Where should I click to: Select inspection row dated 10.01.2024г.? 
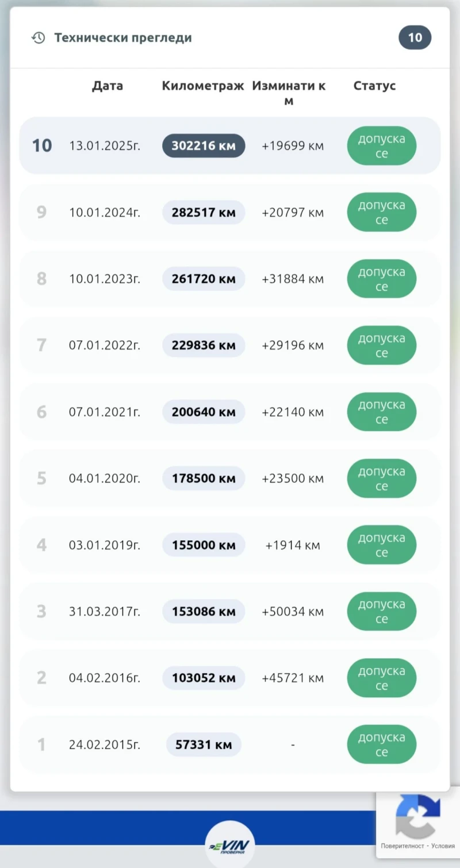105,213
